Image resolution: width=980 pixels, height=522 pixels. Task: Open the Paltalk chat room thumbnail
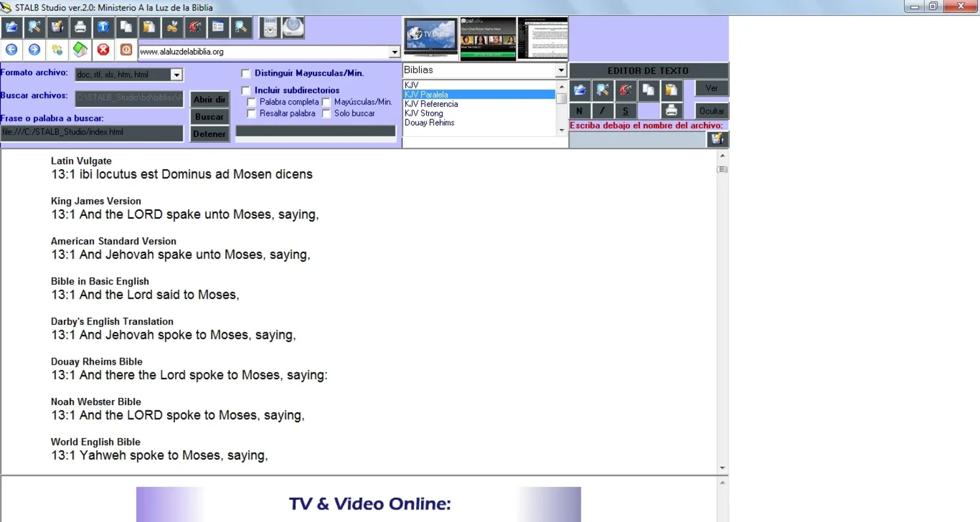pos(488,39)
